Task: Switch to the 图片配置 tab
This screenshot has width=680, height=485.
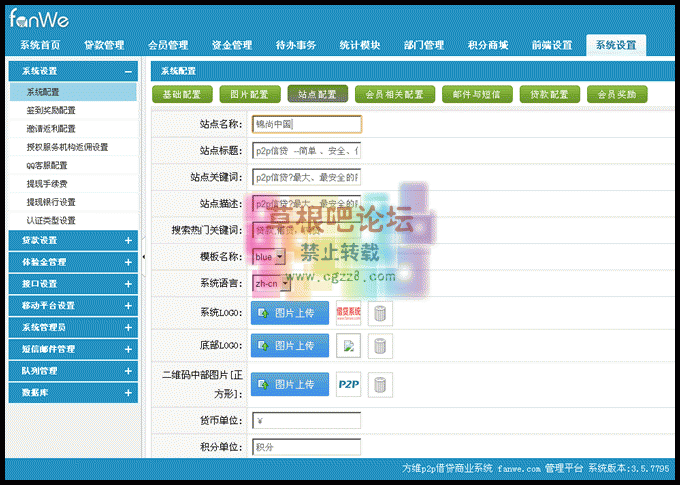Action: coord(250,94)
